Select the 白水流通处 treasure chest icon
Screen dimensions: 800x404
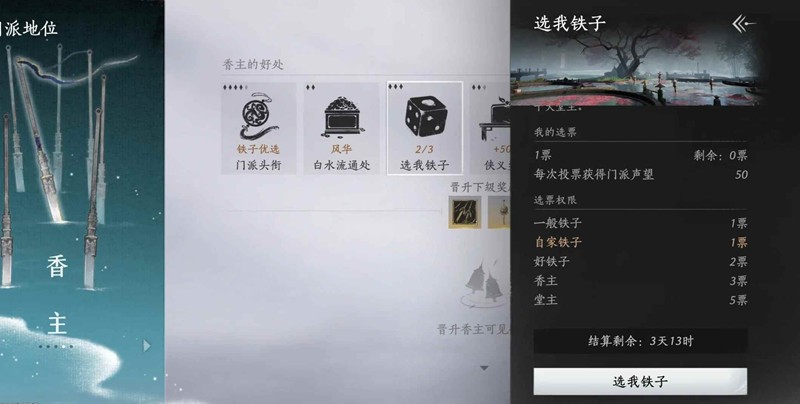(342, 117)
